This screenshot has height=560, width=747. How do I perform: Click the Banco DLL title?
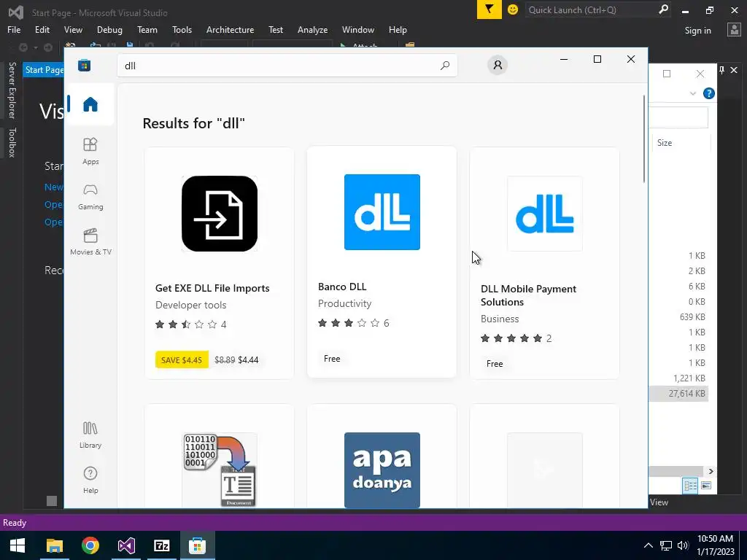click(x=342, y=287)
